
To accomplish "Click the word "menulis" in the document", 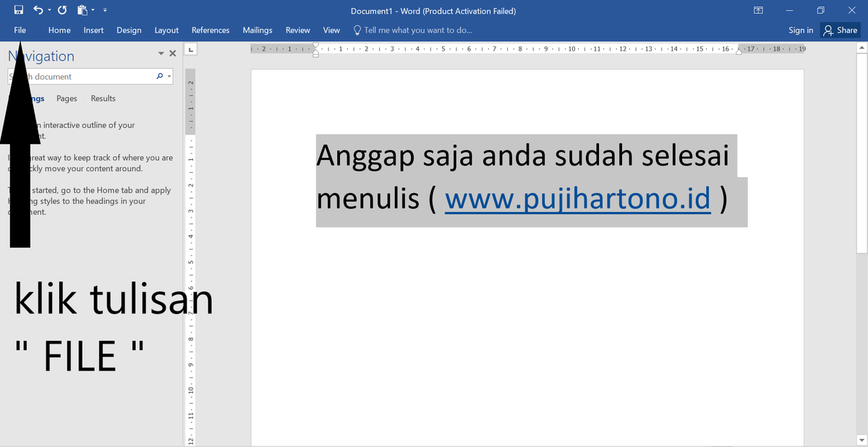I will coord(367,198).
